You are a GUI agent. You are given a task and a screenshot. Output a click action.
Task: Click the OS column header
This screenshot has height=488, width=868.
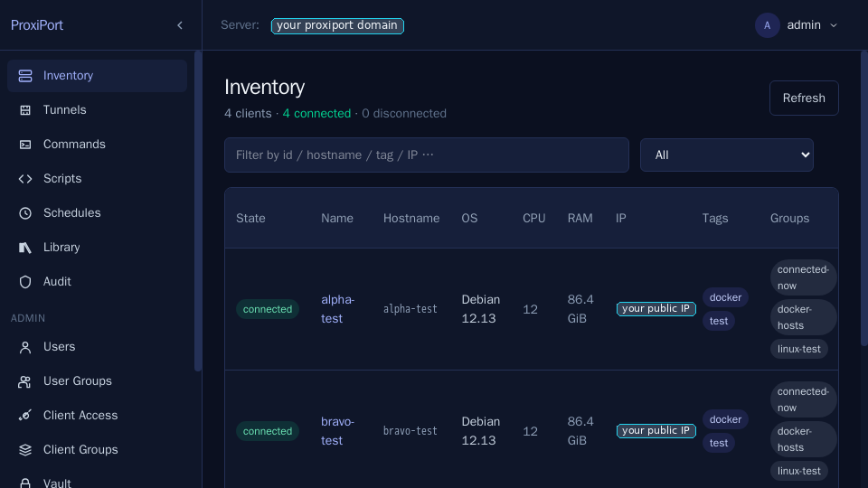(469, 218)
